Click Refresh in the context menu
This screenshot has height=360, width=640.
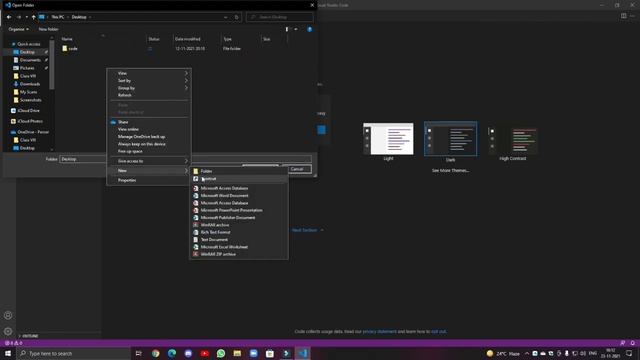coord(149,95)
